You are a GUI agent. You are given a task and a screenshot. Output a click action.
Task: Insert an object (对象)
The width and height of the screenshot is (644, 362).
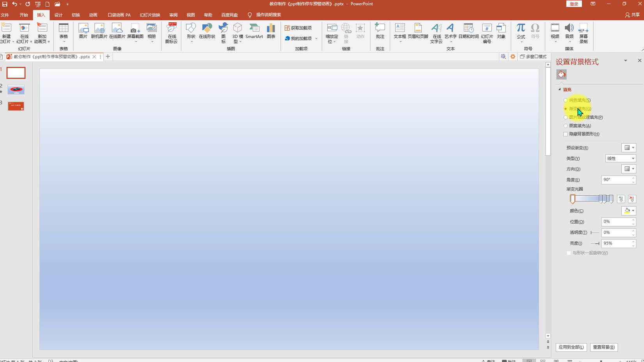click(501, 31)
